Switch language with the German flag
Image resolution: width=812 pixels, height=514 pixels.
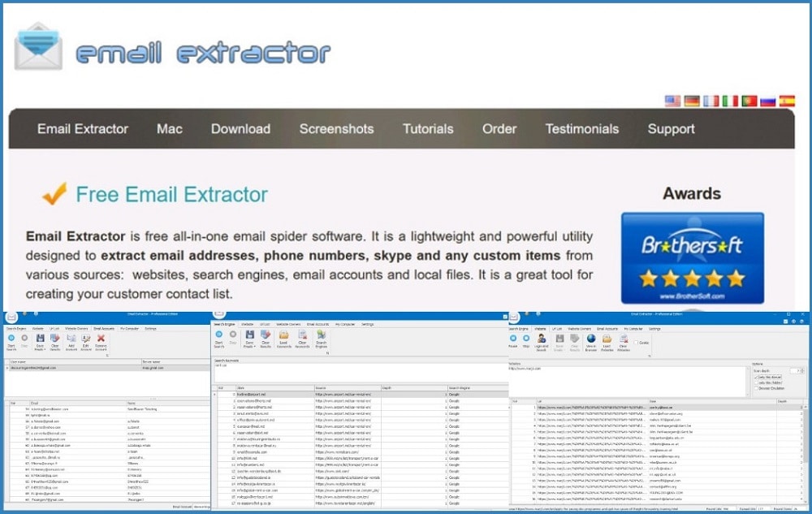(692, 101)
